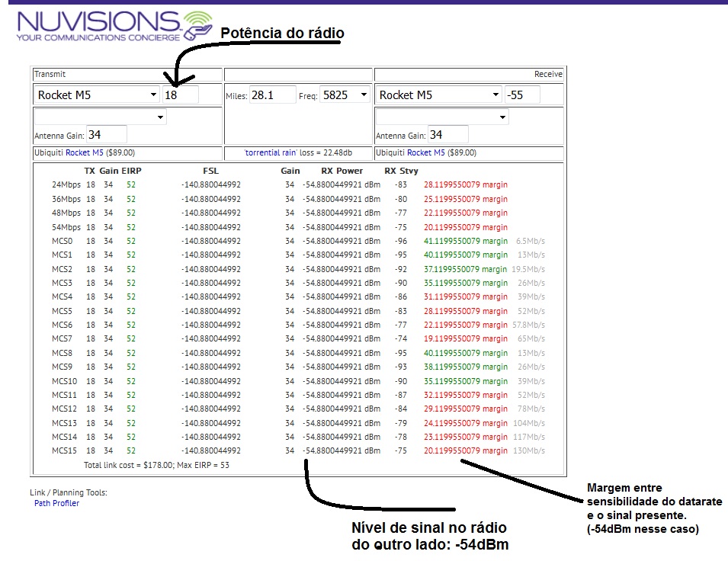Click the MCS12 row label
This screenshot has width=728, height=561.
point(65,409)
